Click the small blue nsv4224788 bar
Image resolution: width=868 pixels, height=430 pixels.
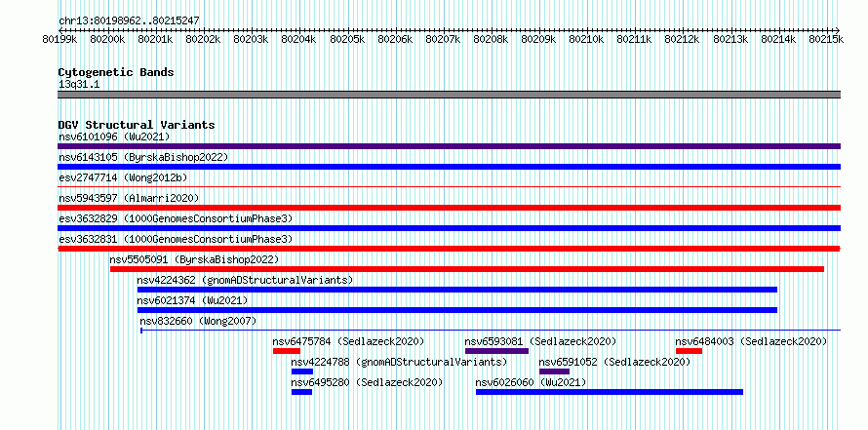[302, 371]
